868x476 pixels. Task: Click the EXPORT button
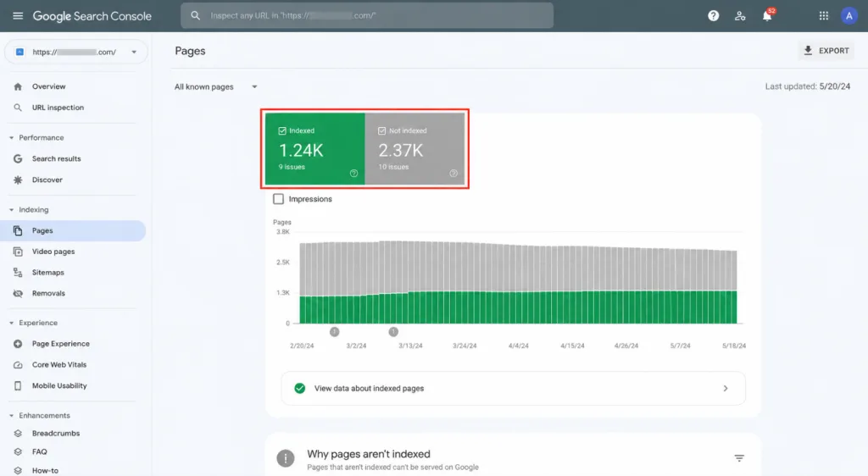click(x=826, y=50)
